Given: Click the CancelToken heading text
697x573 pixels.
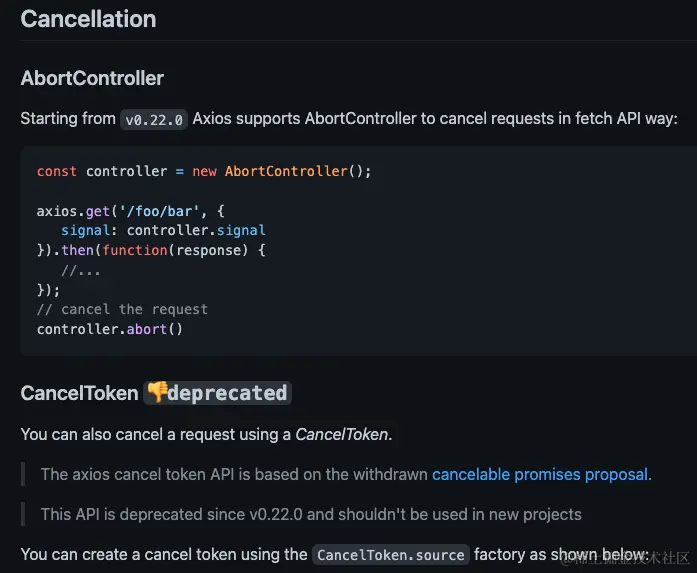Looking at the screenshot, I should [x=80, y=393].
